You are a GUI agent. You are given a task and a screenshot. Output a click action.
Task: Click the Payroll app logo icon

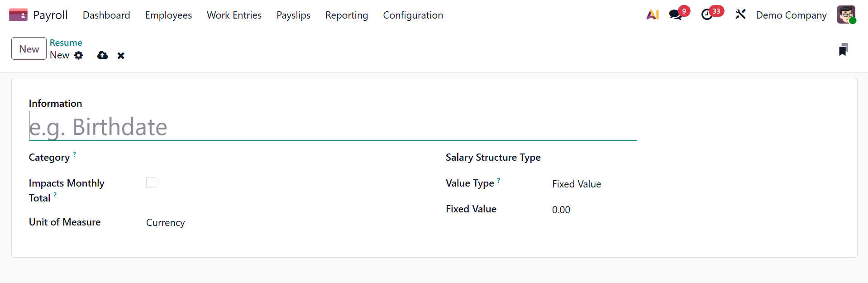(18, 15)
